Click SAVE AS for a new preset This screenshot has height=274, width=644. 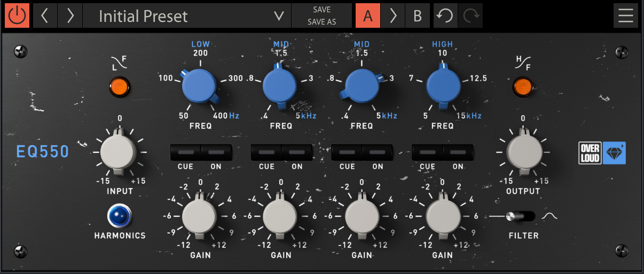pos(321,22)
